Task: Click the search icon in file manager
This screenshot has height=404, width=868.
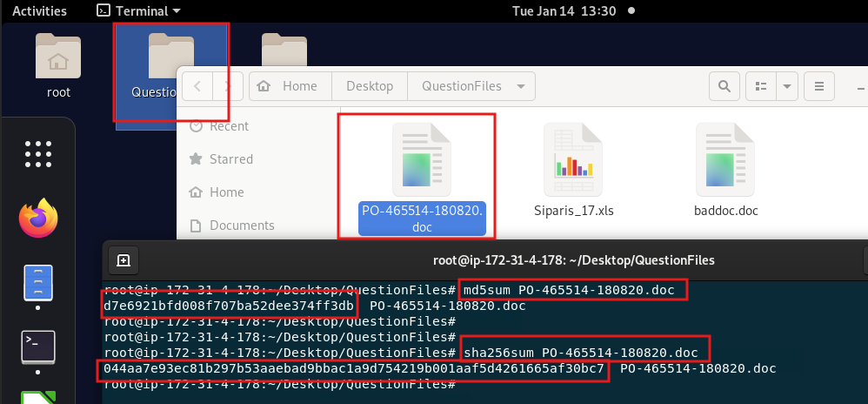Action: pyautogui.click(x=723, y=86)
